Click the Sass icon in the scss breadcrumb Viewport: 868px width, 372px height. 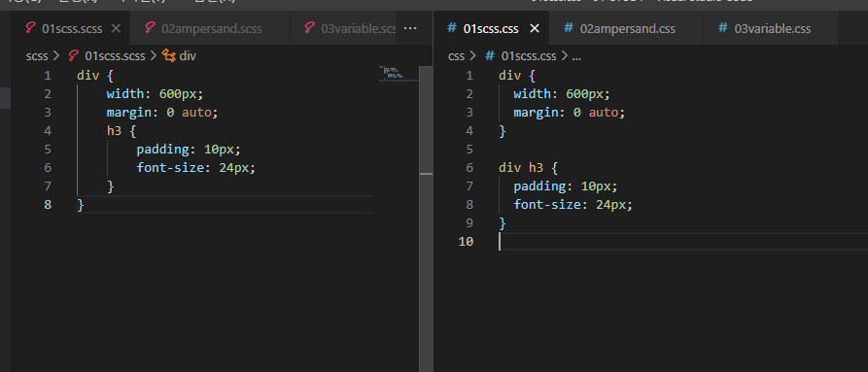tap(73, 55)
